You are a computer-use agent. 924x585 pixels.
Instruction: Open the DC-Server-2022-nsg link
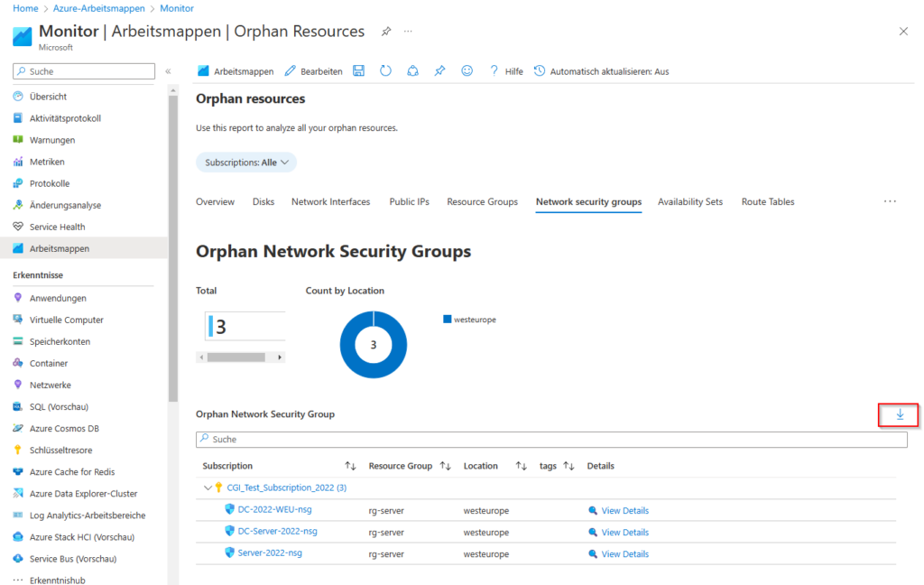278,532
